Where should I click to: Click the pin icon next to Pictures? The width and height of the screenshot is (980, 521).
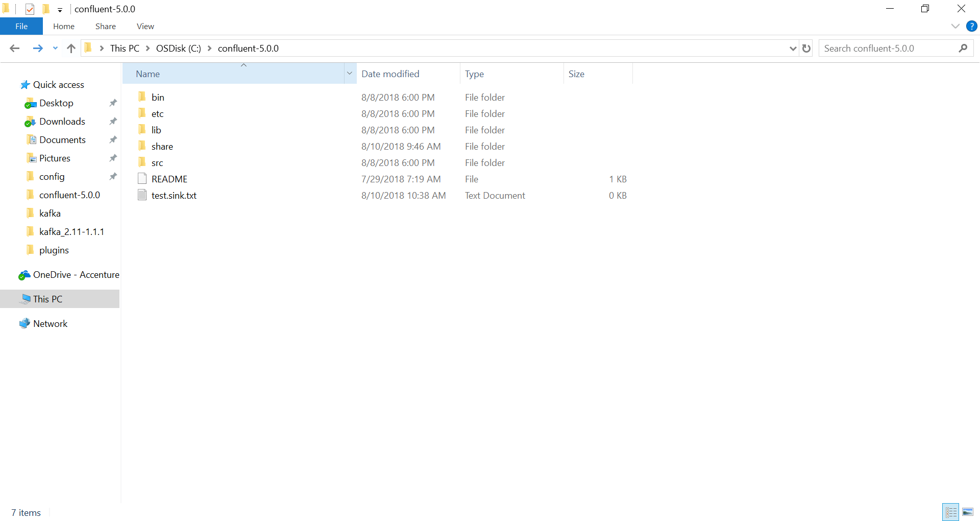(x=113, y=158)
